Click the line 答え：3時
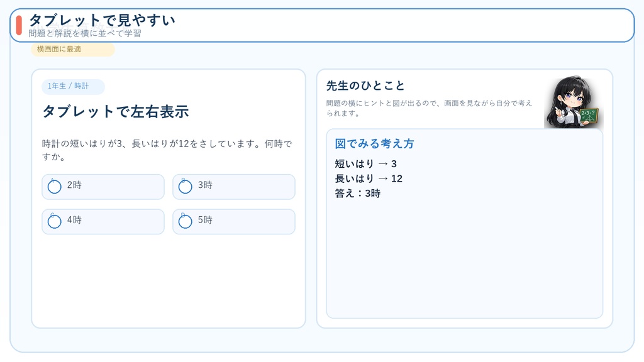The height and width of the screenshot is (362, 644). click(x=357, y=194)
